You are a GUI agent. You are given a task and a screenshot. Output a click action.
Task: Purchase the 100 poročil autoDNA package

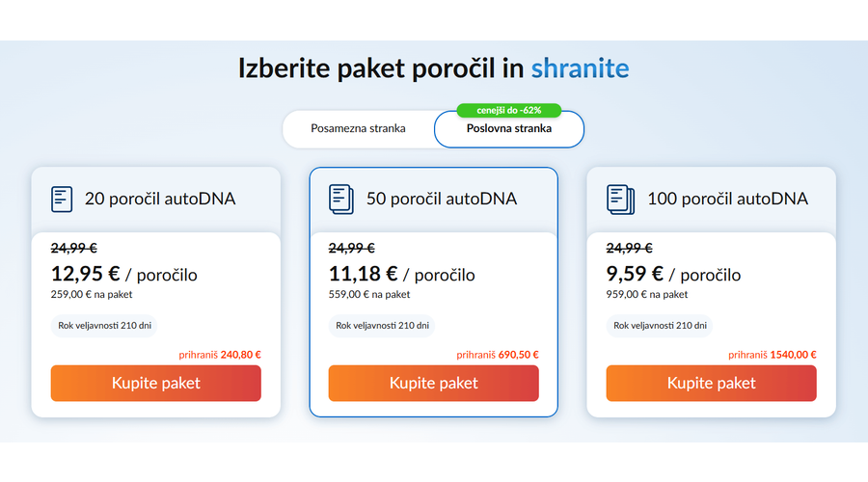point(711,383)
